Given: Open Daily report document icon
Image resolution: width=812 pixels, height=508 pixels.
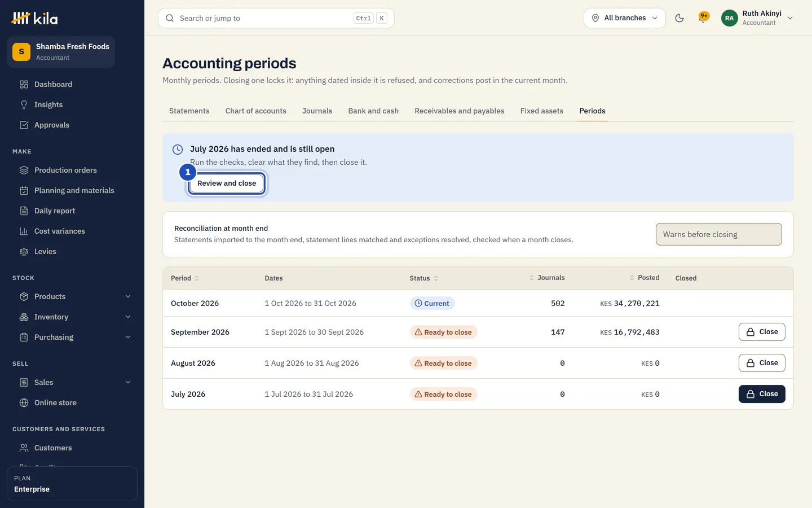Looking at the screenshot, I should point(24,211).
